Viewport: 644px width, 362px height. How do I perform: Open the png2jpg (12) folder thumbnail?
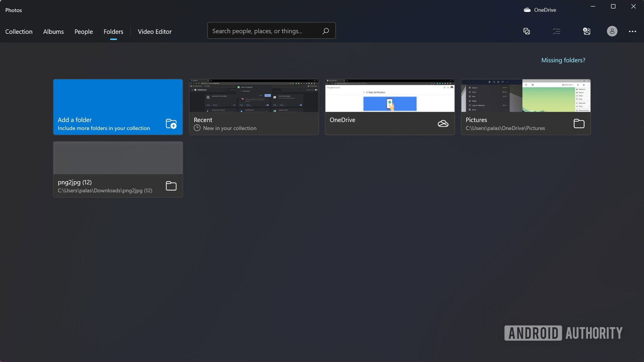click(x=118, y=158)
